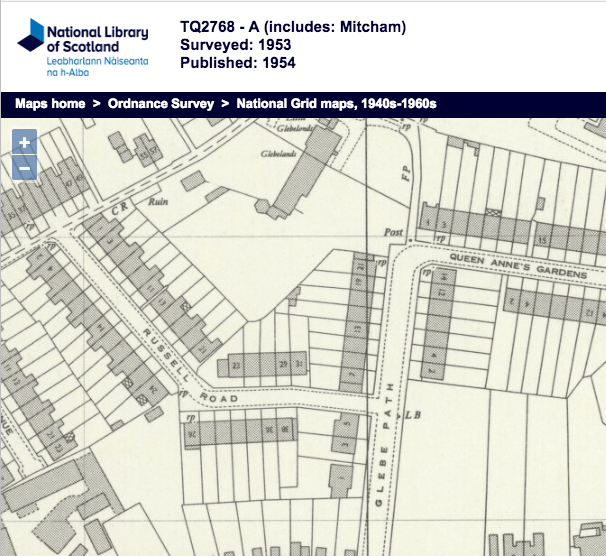Click the C R boundary label on map

pyautogui.click(x=118, y=211)
